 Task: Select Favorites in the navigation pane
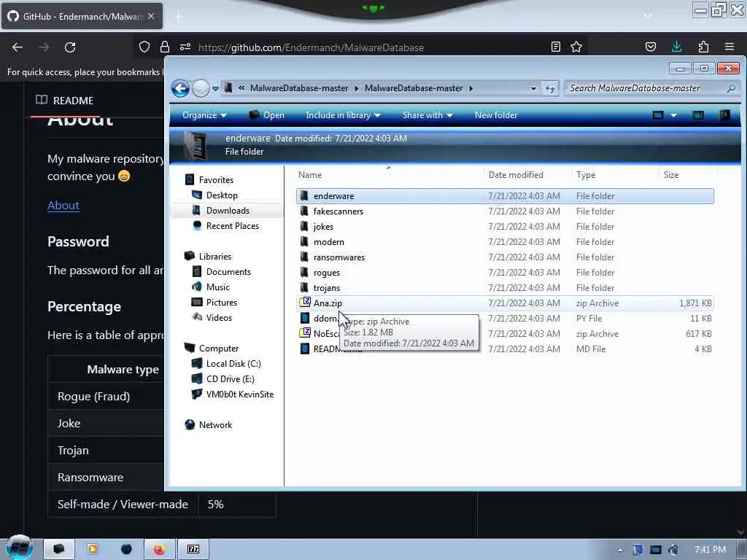(216, 180)
